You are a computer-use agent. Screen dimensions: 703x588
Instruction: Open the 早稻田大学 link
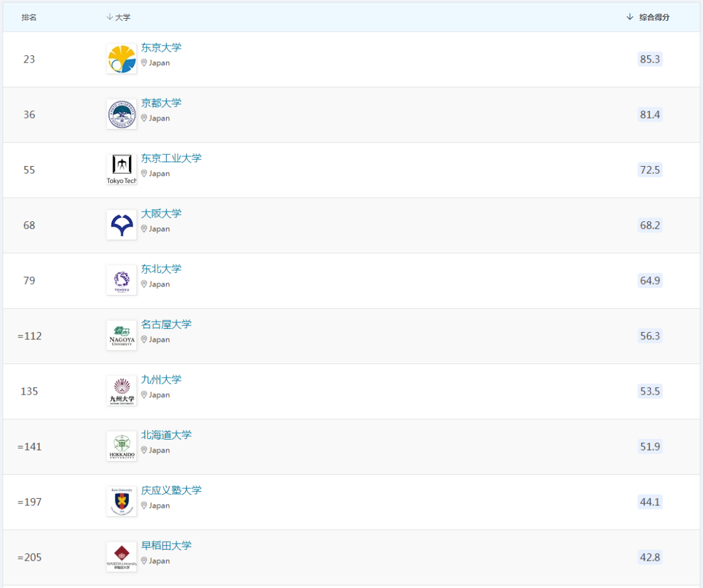tap(167, 546)
